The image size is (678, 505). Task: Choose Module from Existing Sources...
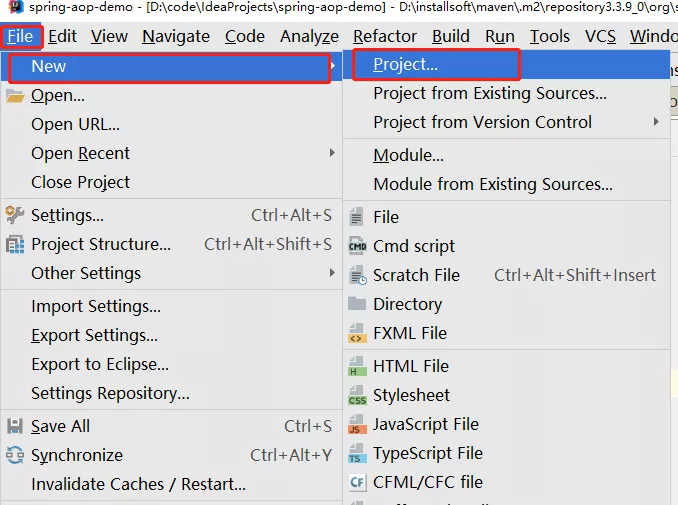[x=492, y=184]
